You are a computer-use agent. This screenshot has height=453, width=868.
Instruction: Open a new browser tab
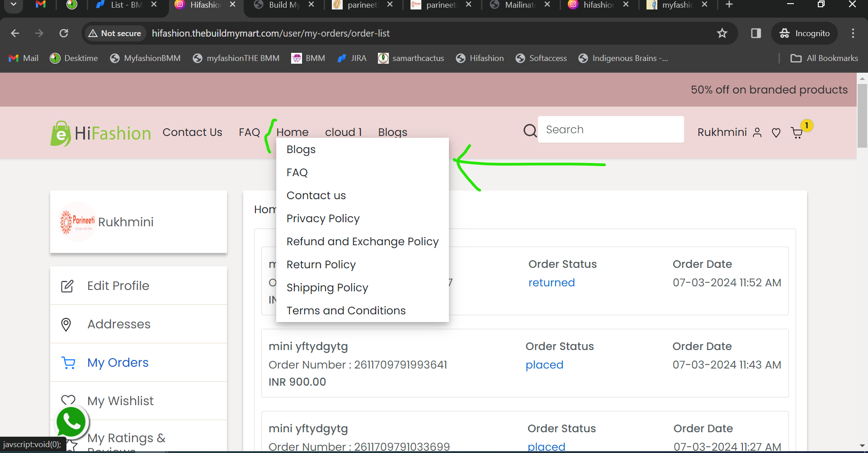click(729, 5)
